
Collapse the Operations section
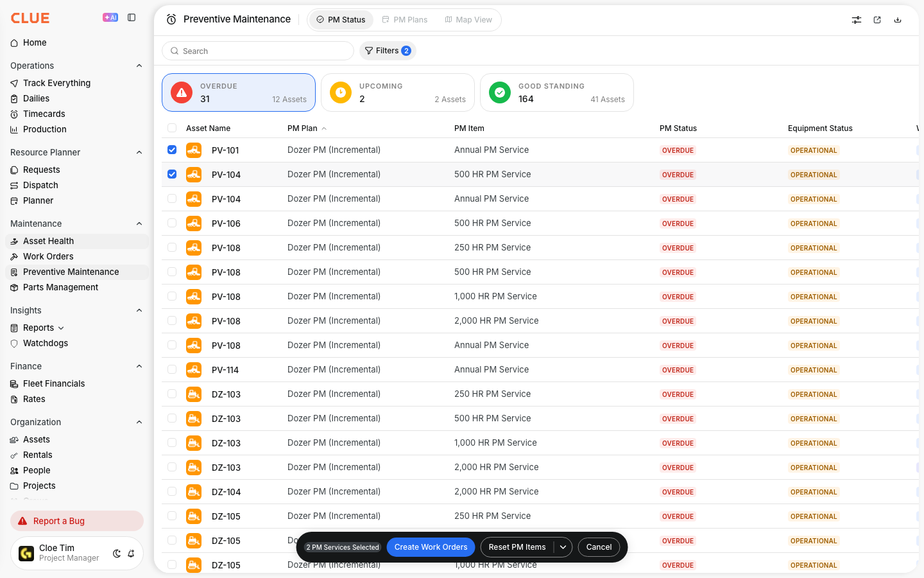pos(139,66)
